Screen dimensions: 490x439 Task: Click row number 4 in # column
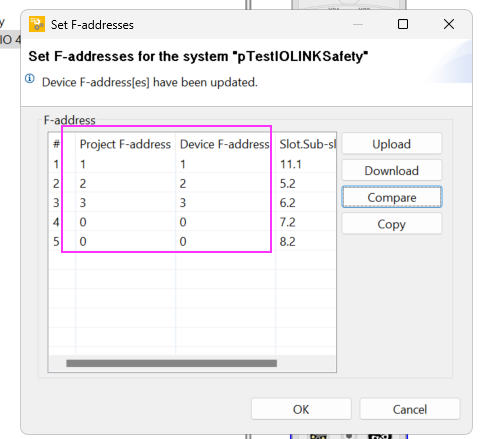[x=56, y=222]
